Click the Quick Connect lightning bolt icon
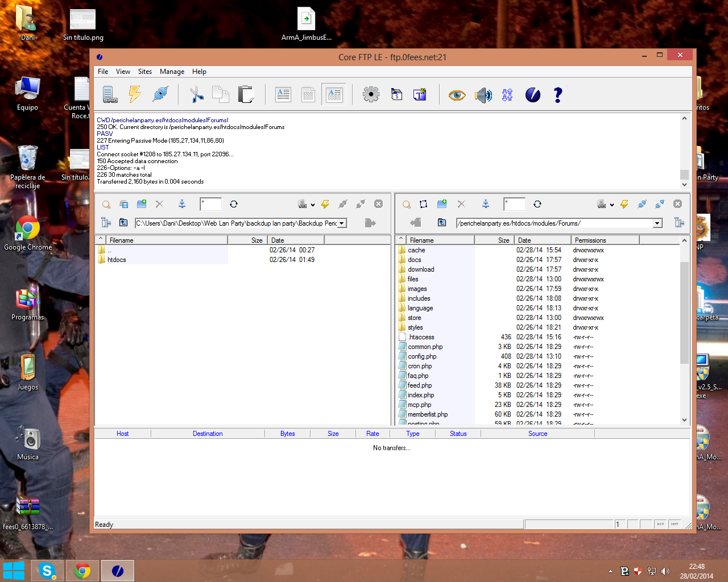Viewport: 728px width, 582px height. pos(135,94)
